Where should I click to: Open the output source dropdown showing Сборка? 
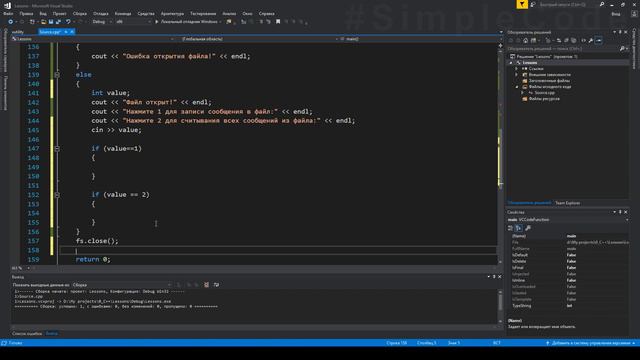click(122, 285)
